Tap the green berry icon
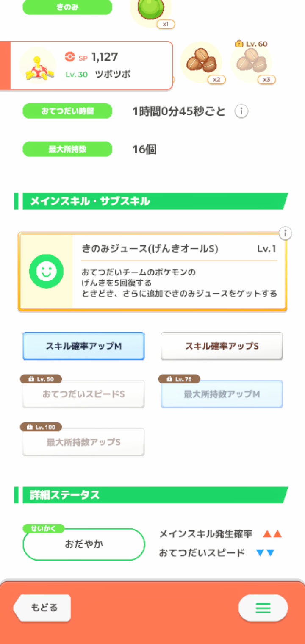Viewport: 305px width, 644px height. [x=150, y=10]
